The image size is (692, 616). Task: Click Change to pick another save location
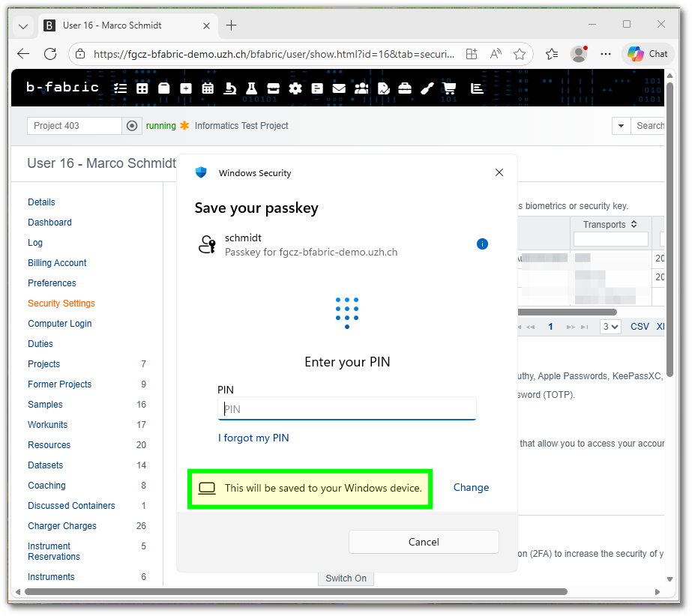[x=472, y=488]
